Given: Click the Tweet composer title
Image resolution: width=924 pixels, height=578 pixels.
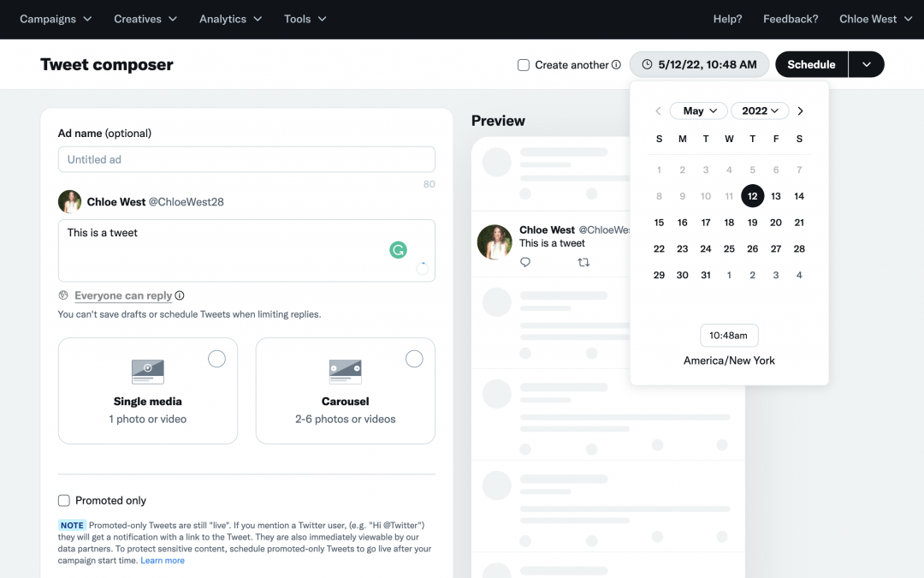Looking at the screenshot, I should coord(107,64).
